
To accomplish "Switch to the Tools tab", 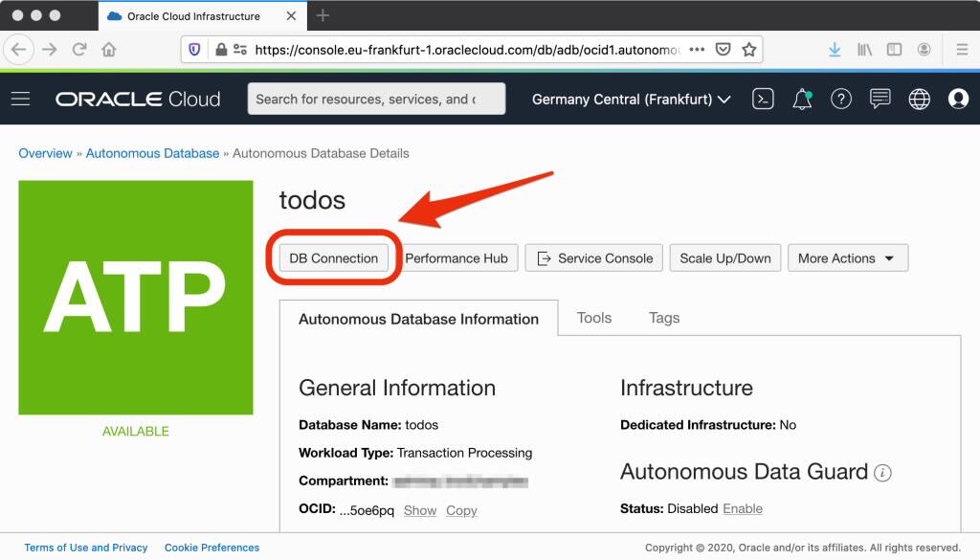I will tap(593, 318).
